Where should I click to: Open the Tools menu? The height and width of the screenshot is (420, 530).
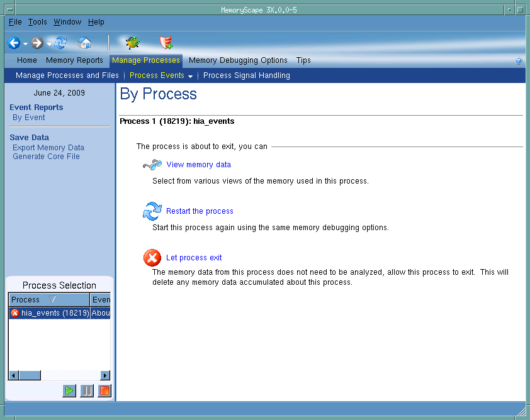[x=37, y=22]
